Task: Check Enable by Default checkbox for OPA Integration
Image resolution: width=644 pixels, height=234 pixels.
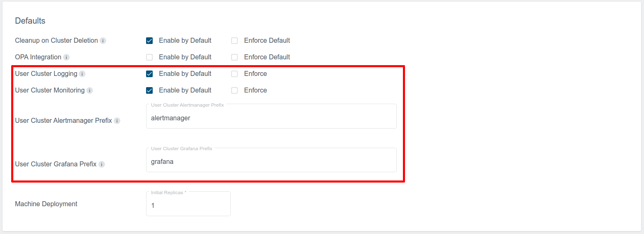Action: click(149, 57)
